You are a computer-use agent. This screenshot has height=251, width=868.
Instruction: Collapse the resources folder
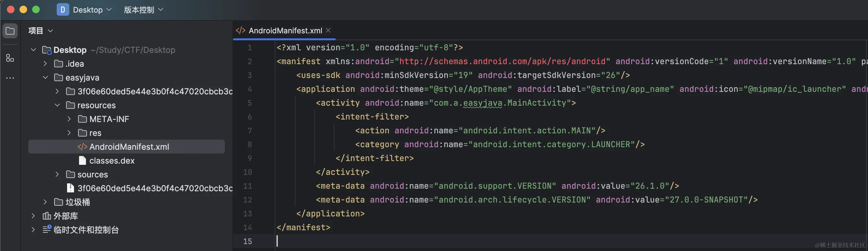[x=57, y=105]
